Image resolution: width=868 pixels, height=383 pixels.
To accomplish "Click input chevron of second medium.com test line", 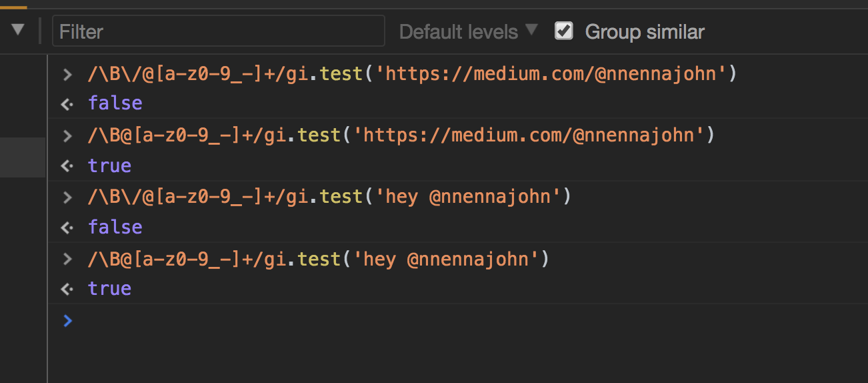I will coord(67,135).
